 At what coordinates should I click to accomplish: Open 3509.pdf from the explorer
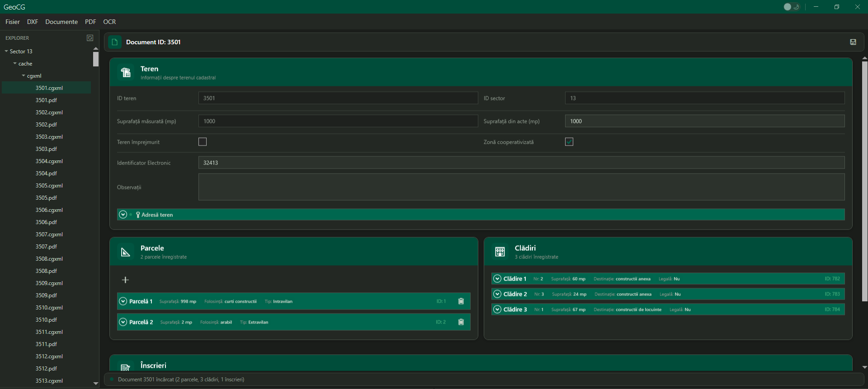tap(46, 295)
